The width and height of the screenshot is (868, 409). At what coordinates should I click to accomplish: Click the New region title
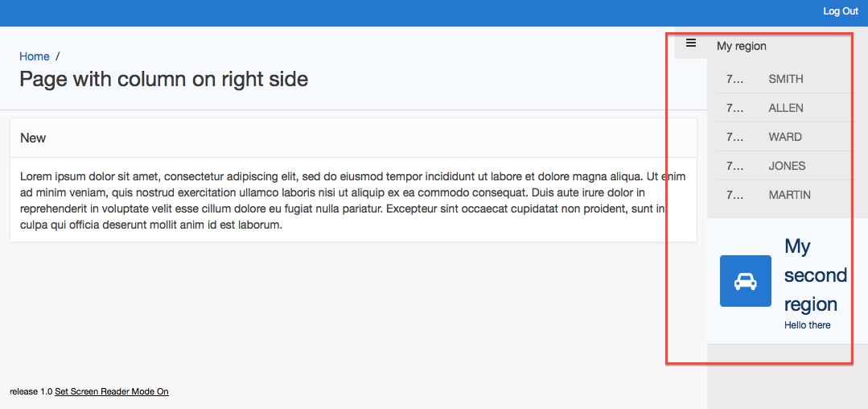33,138
